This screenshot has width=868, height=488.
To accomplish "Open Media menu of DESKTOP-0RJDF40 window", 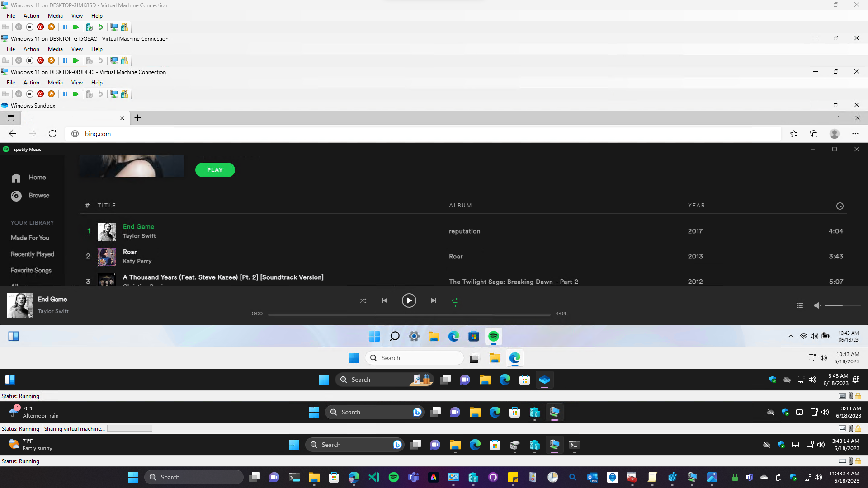I will tap(55, 83).
